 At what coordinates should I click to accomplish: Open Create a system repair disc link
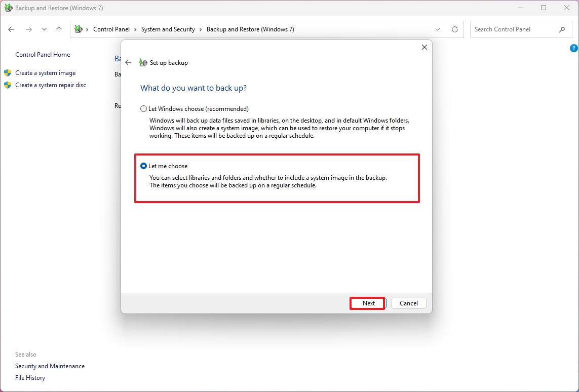point(51,85)
